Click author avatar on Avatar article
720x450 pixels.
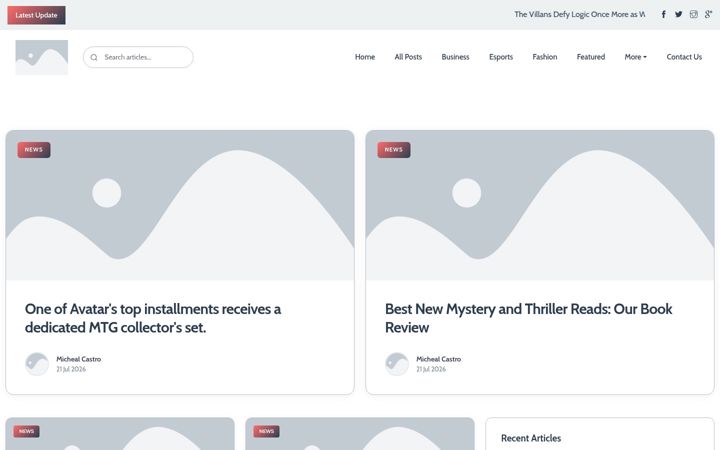click(37, 364)
